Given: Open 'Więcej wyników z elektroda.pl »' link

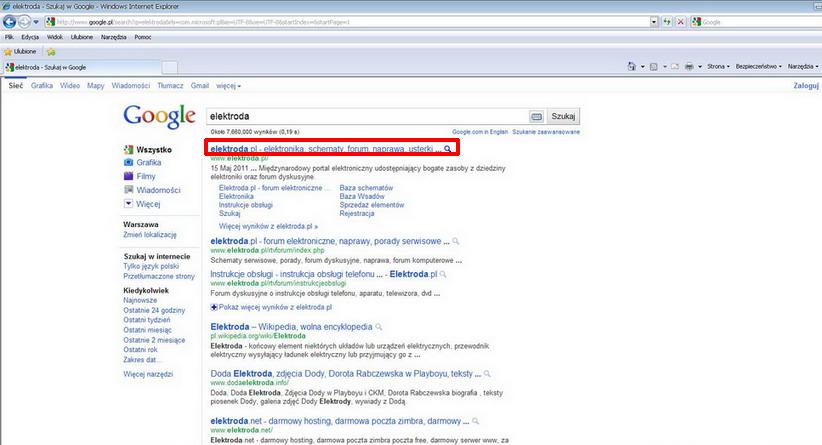Looking at the screenshot, I should tap(268, 226).
